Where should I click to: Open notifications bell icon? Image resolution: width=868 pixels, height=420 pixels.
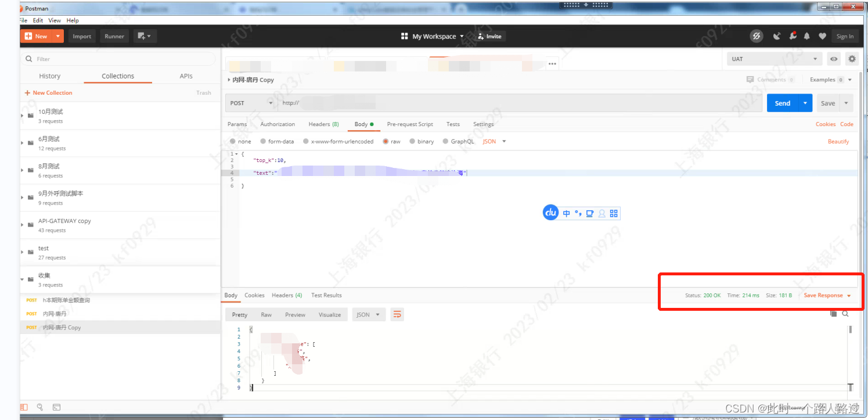807,36
